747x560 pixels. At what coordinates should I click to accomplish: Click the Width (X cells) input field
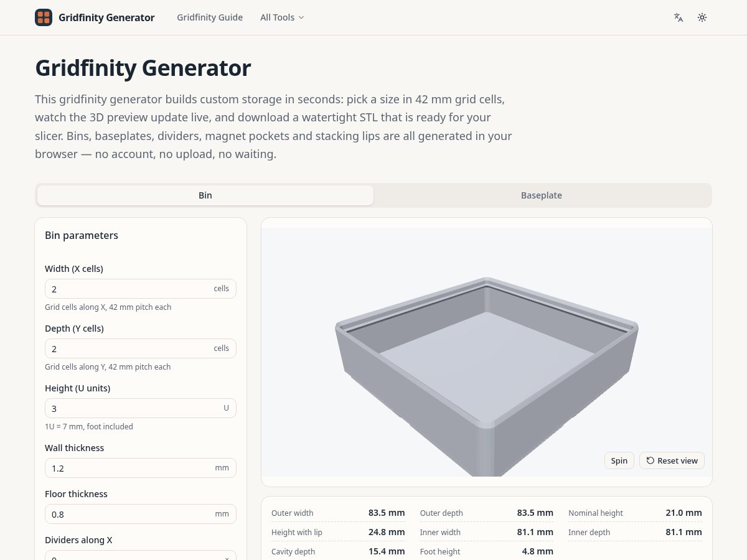tap(141, 289)
